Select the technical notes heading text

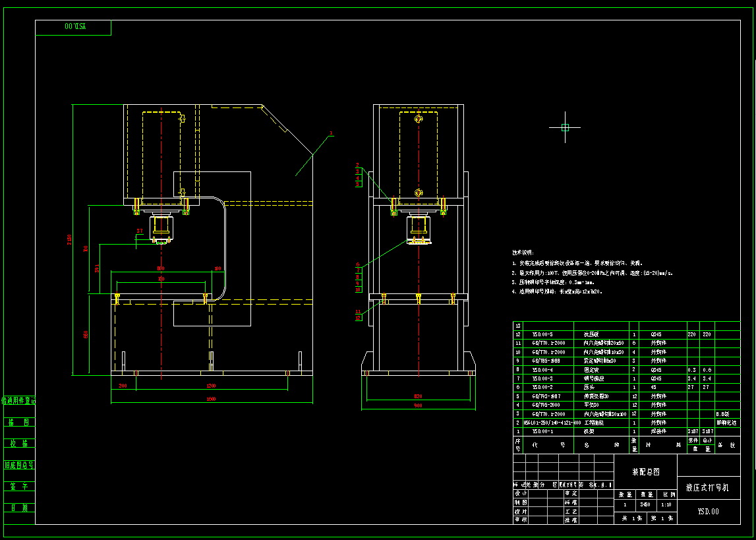[523, 253]
